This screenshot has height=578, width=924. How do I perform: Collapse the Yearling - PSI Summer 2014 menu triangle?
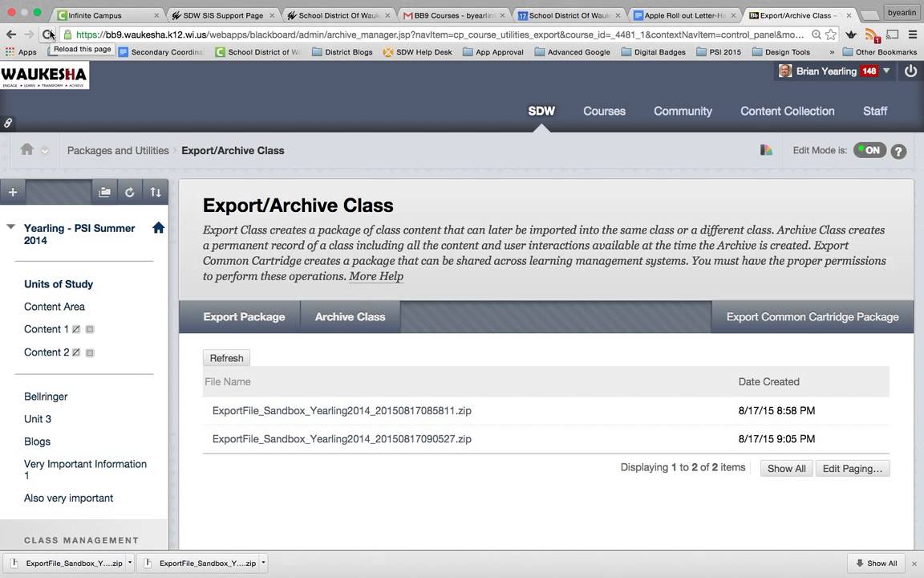[10, 226]
